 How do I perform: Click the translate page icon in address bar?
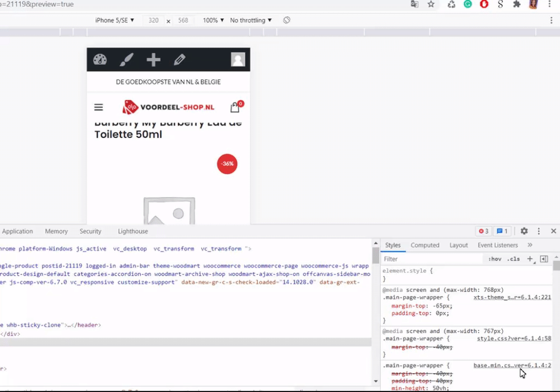click(x=414, y=4)
